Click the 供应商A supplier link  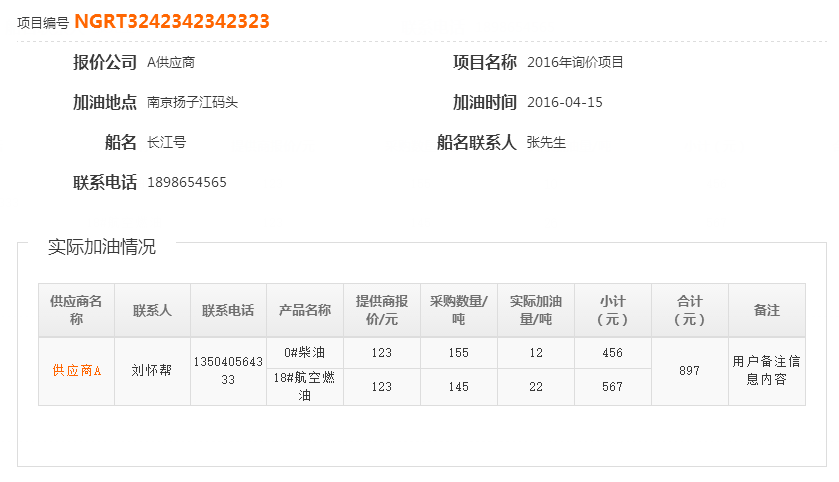click(77, 370)
